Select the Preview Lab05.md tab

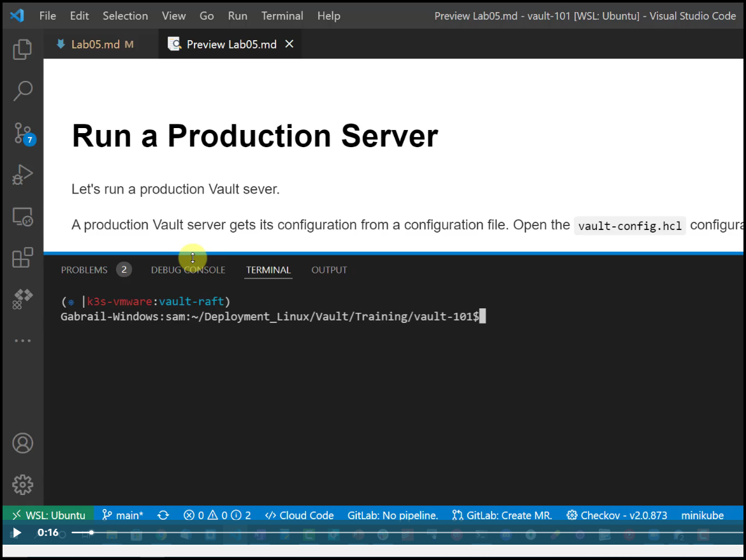pos(230,44)
